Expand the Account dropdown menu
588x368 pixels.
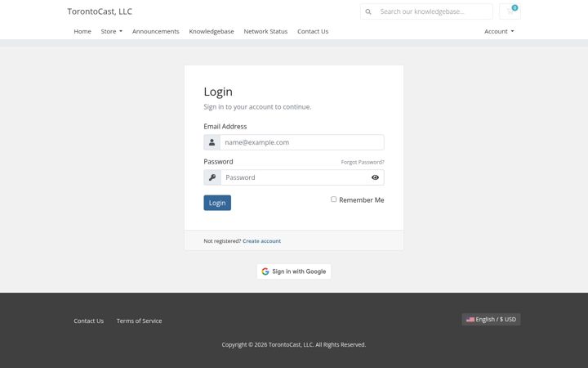tap(499, 32)
